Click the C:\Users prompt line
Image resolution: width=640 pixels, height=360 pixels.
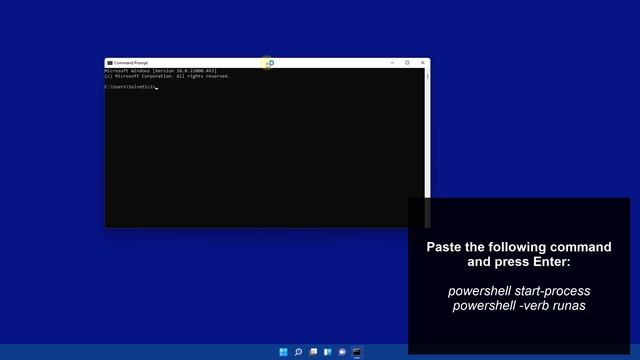coord(131,87)
